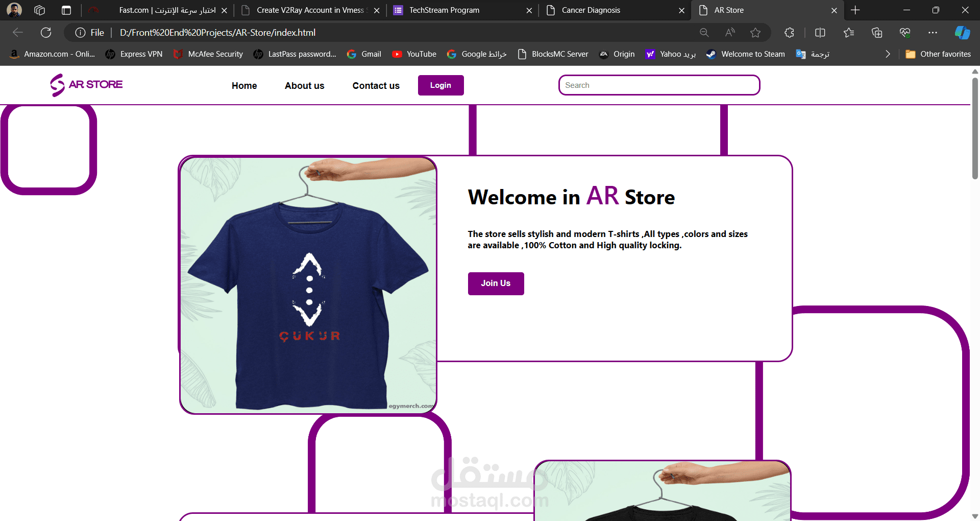Click the navy T-shirt image
The image size is (980, 521).
click(x=308, y=285)
